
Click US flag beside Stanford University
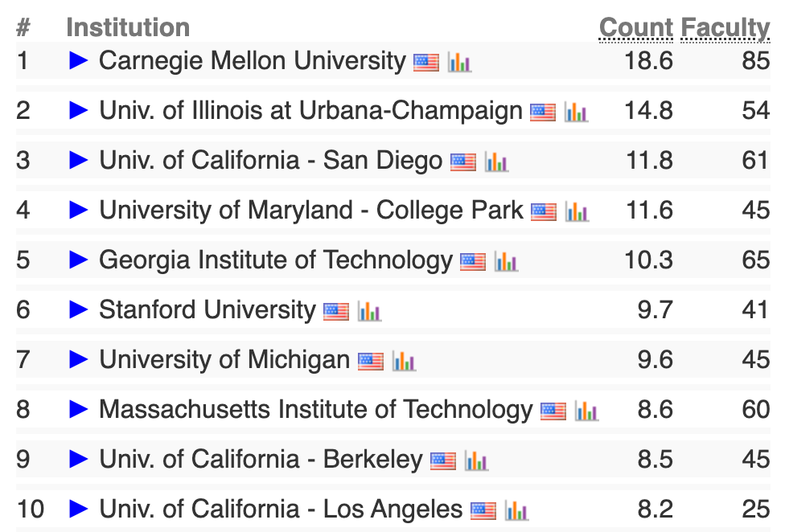[336, 312]
